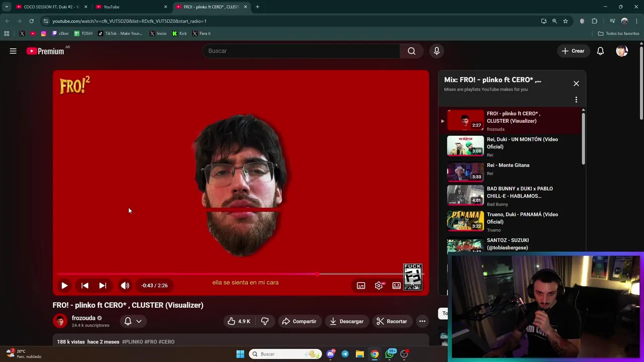644x362 pixels.
Task: Like the video with 4.9 K likes
Action: point(239,321)
